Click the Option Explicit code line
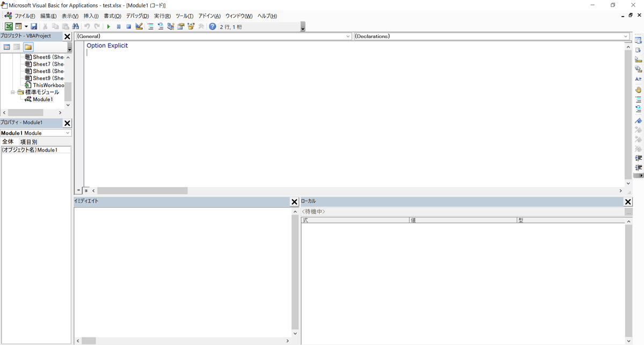This screenshot has width=644, height=345. point(107,46)
